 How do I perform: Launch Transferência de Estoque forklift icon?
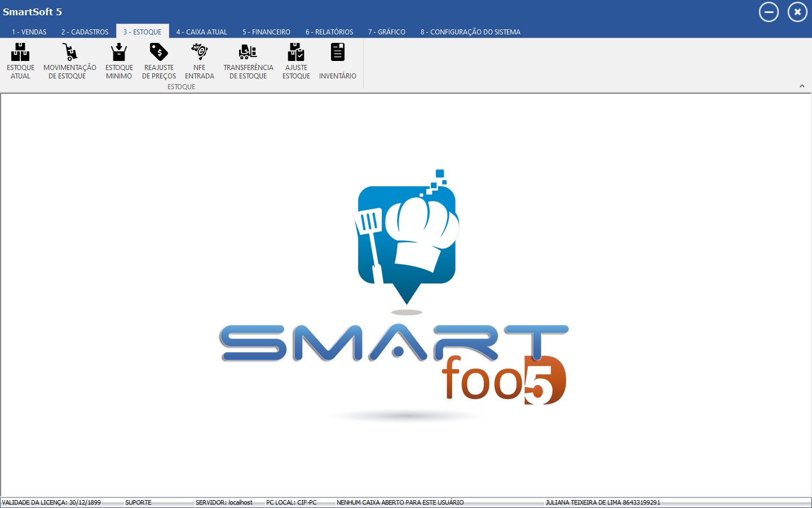pyautogui.click(x=248, y=52)
